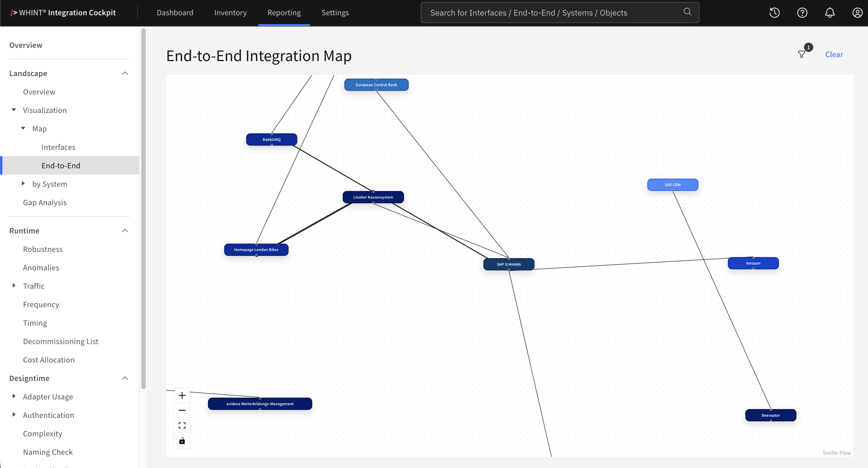Open the top Overview sidebar item
The height and width of the screenshot is (468, 868).
(26, 45)
